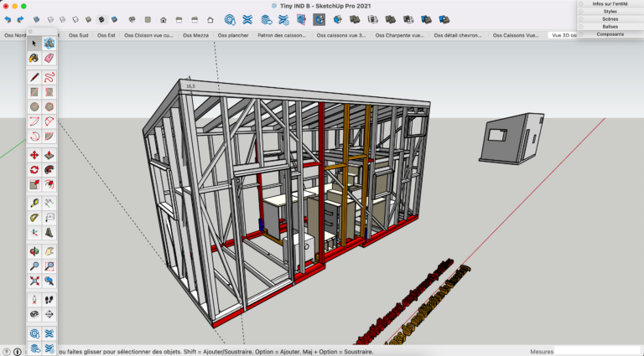Image resolution: width=644 pixels, height=356 pixels.
Task: Choose the Axes tool
Action: click(34, 233)
